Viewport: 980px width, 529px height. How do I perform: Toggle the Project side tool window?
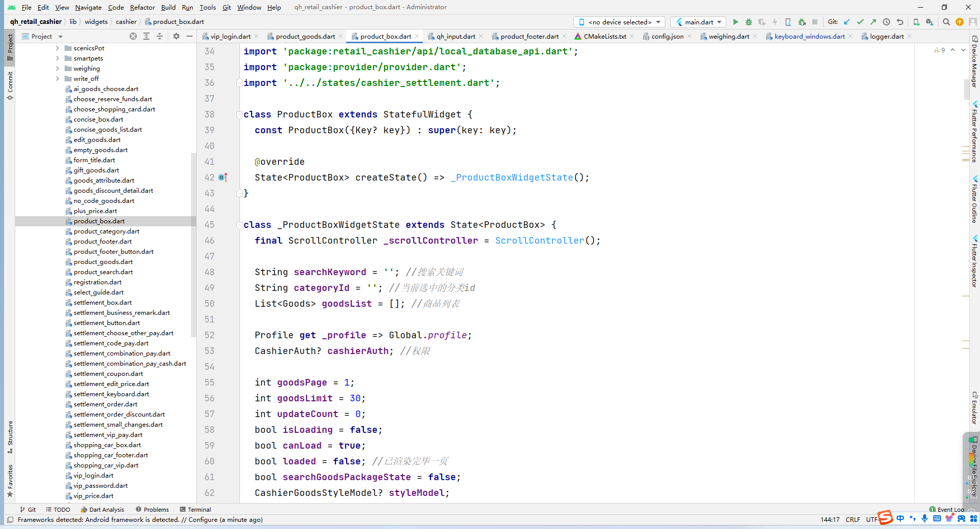[x=10, y=47]
